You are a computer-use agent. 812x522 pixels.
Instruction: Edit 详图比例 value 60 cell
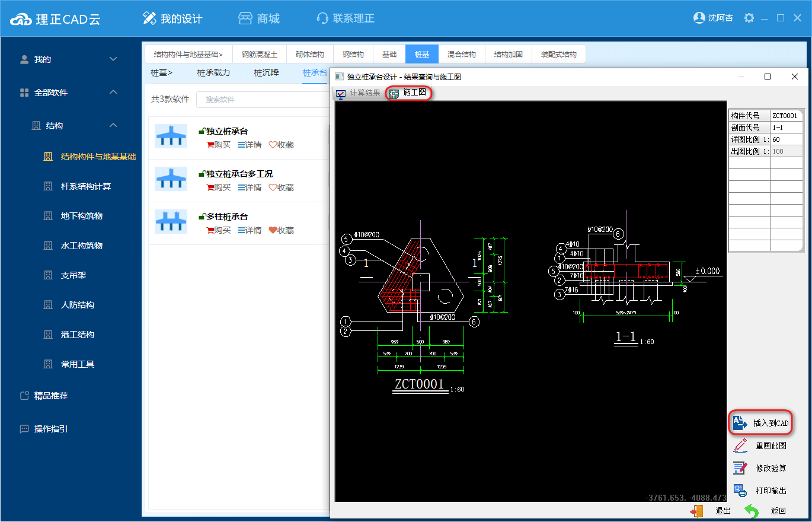tap(787, 139)
